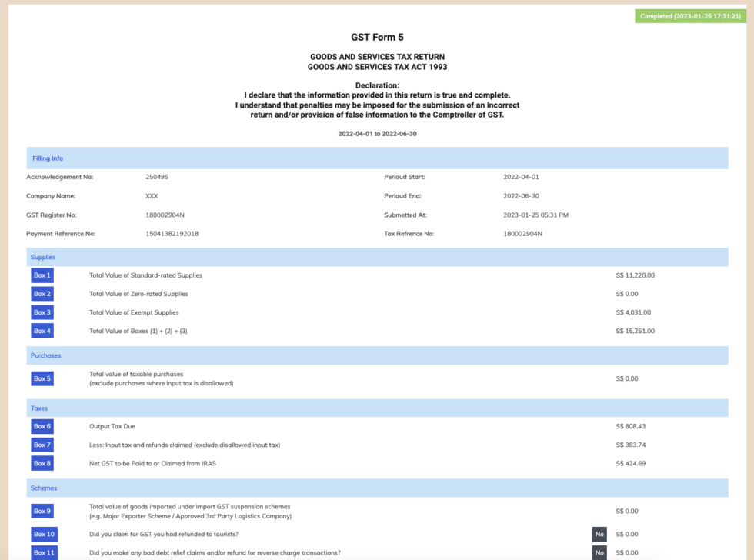This screenshot has width=754, height=560.
Task: Click the Box 5 taxable purchases badge
Action: pos(42,378)
